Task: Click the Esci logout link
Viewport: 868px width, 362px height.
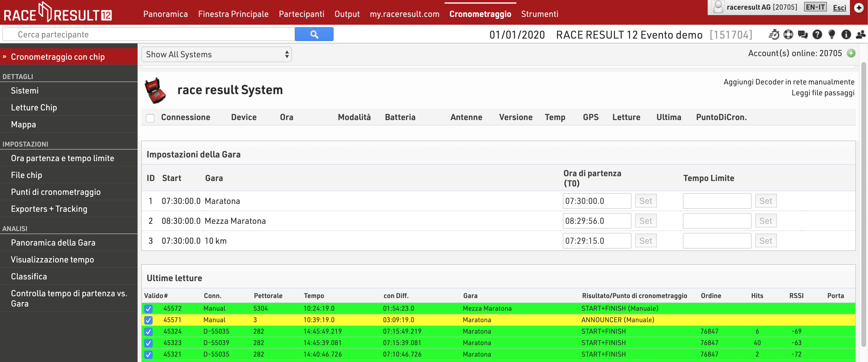Action: tap(839, 8)
